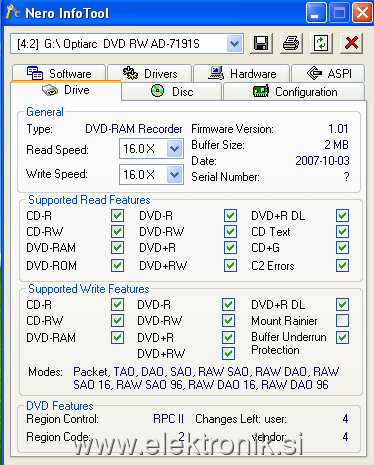
Task: Switch to the Software tab
Action: [59, 73]
